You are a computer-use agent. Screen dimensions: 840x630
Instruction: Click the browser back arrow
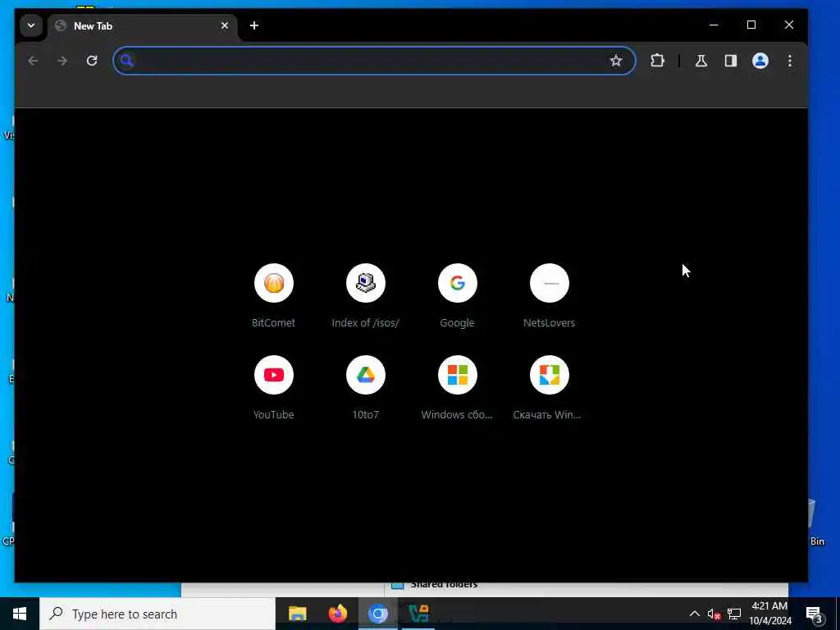(33, 61)
